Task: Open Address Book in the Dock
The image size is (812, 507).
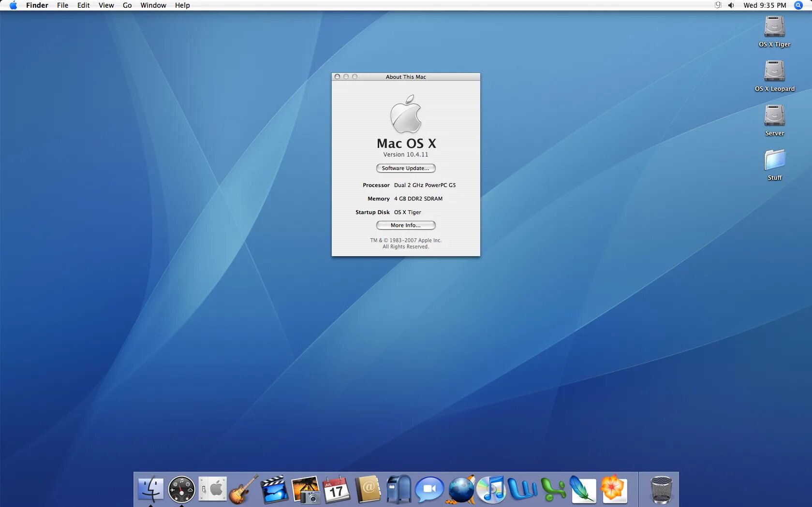Action: 368,489
